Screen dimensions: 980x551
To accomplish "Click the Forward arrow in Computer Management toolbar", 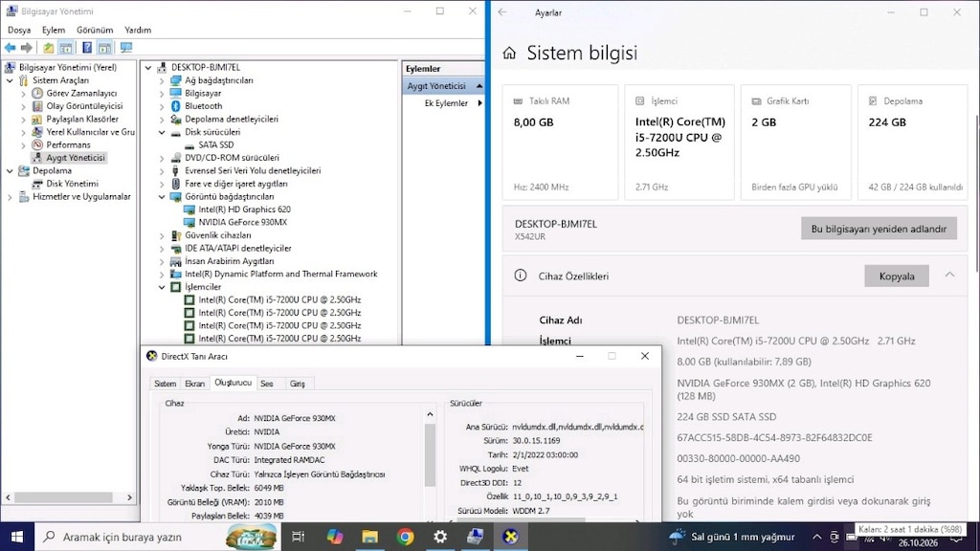I will coord(26,48).
